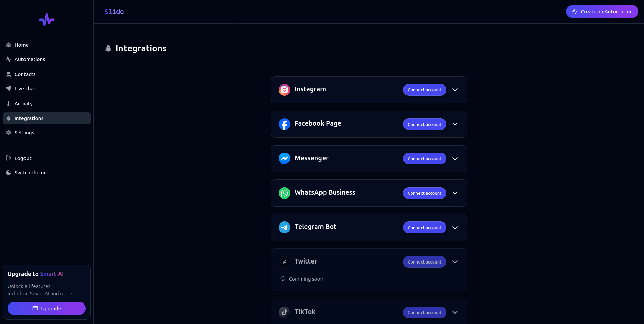Toggle Switch theme in the sidebar
The width and height of the screenshot is (644, 324).
pos(31,172)
